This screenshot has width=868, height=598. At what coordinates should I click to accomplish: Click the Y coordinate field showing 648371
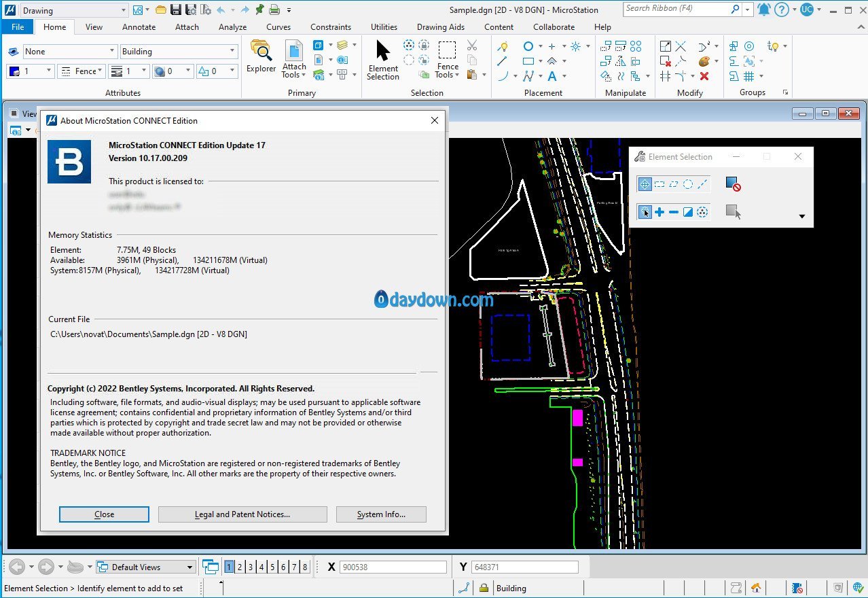pos(524,567)
